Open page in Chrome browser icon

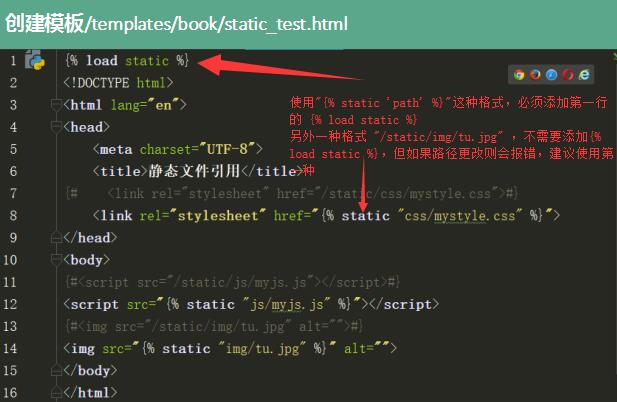point(519,75)
